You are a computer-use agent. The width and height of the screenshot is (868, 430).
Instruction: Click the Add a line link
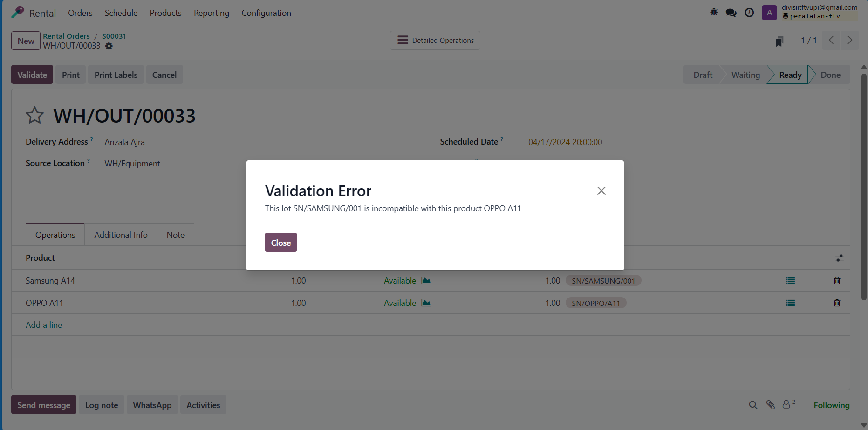click(x=44, y=325)
